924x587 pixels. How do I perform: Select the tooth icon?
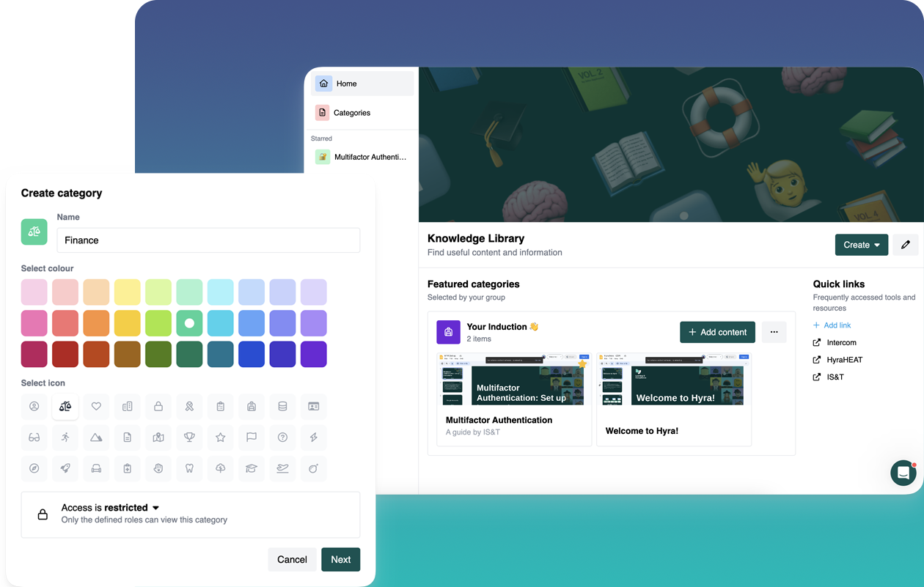[189, 469]
